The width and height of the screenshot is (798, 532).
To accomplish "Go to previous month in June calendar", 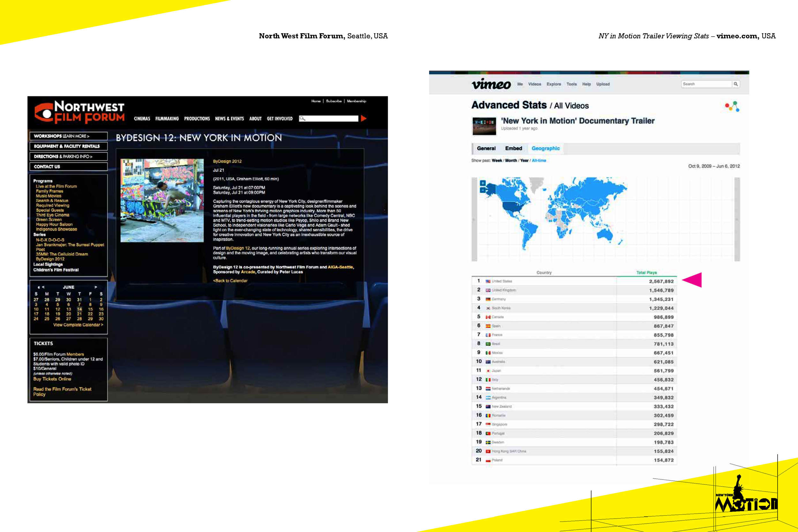I will (43, 287).
